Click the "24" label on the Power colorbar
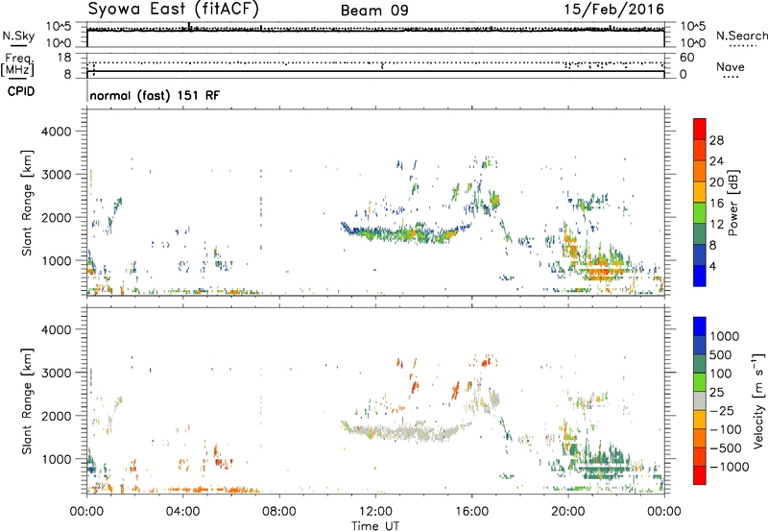 [716, 161]
